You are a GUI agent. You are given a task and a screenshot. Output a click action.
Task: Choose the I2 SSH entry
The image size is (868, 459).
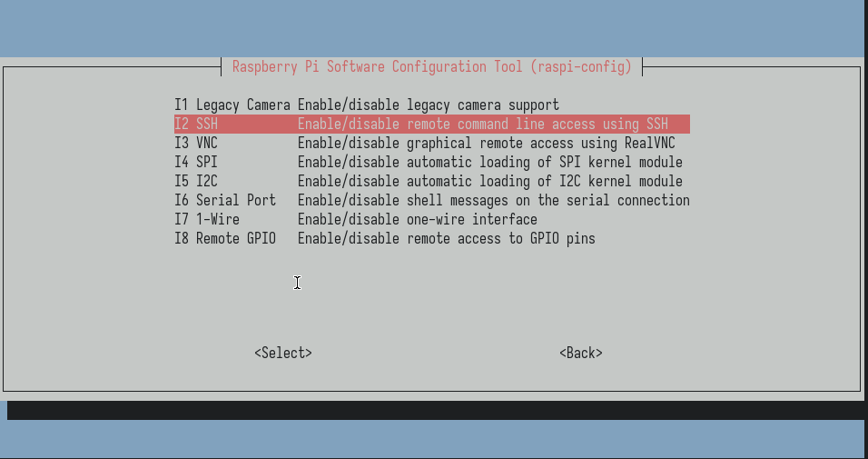tap(432, 125)
